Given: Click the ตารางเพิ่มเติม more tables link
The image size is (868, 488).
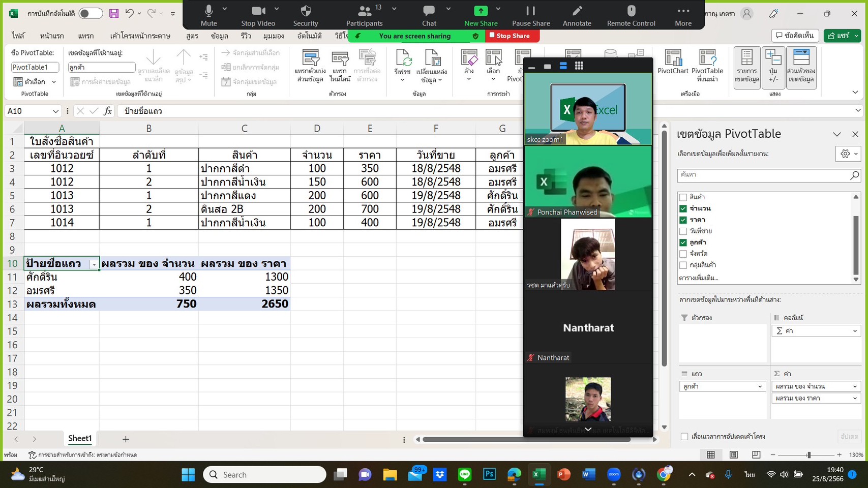Looking at the screenshot, I should (698, 278).
